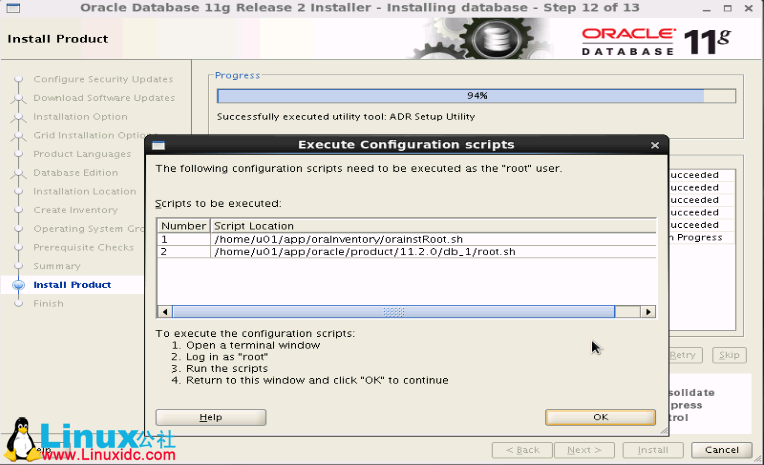Select Install Product step in sidebar
The height and width of the screenshot is (465, 764).
[x=72, y=285]
